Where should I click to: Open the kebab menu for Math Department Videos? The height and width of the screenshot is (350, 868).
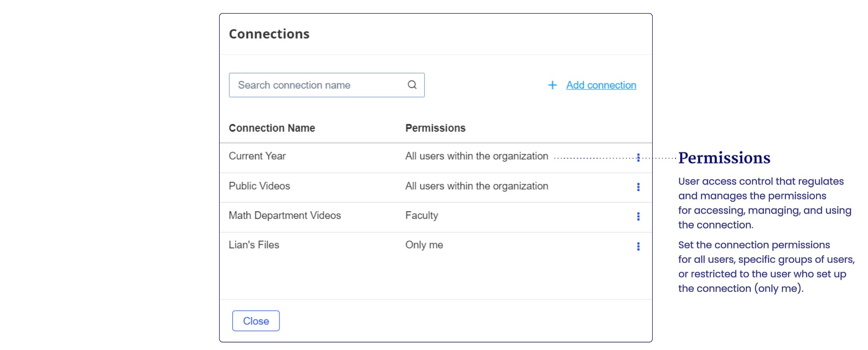(638, 216)
